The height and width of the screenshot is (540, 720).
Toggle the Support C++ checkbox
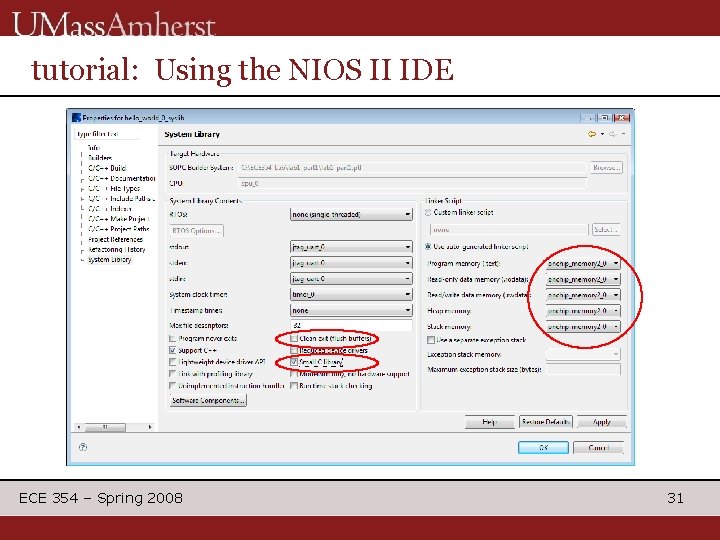point(173,350)
